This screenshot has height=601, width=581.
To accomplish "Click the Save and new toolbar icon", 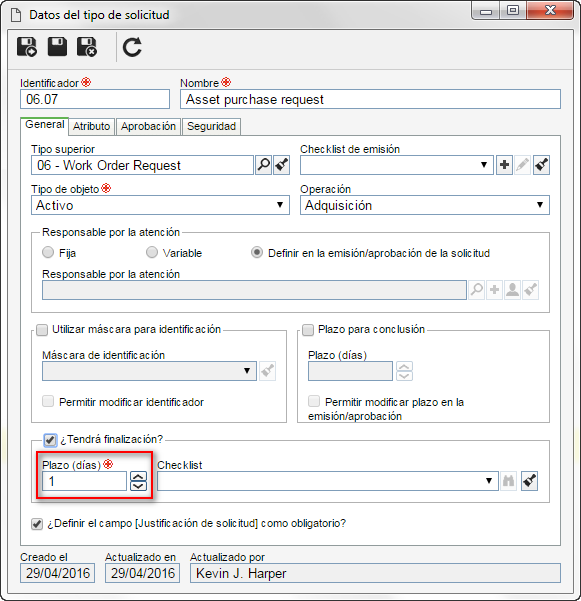I will 27,47.
